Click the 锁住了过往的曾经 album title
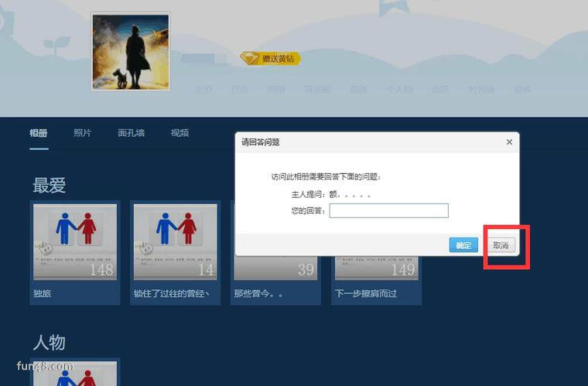This screenshot has width=588, height=386. 172,293
